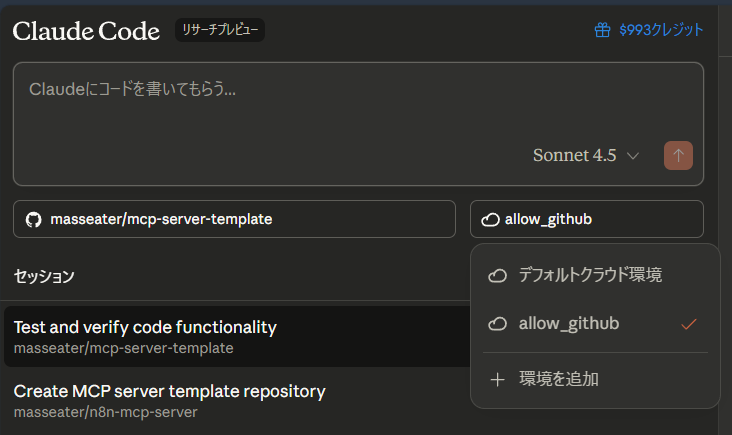Screen dimensions: 732x435
Task: Open the Create MCP server template repository session
Action: (x=237, y=401)
